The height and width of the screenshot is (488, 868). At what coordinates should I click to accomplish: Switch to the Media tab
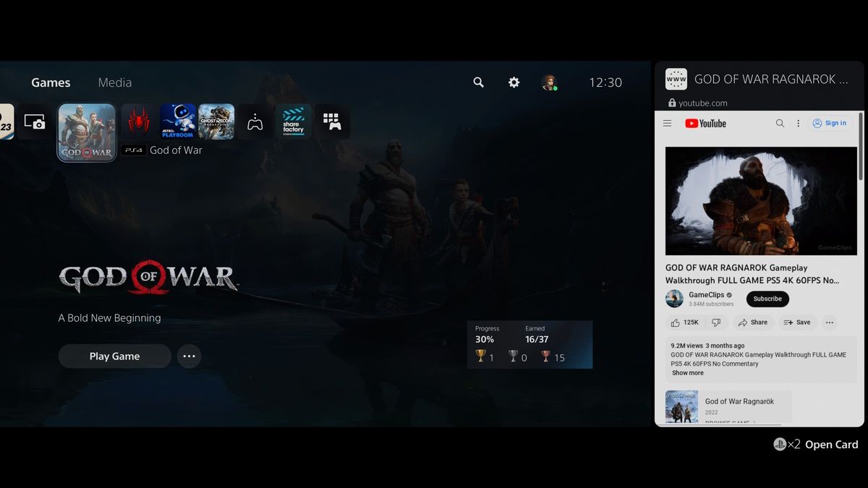click(x=115, y=82)
